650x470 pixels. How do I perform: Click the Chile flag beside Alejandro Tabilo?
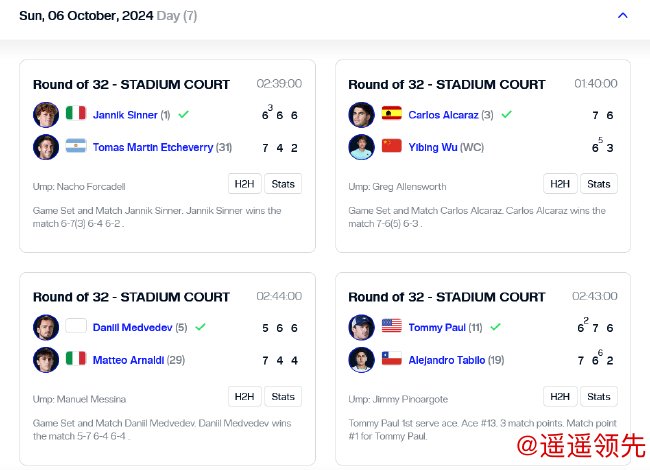[x=392, y=359]
